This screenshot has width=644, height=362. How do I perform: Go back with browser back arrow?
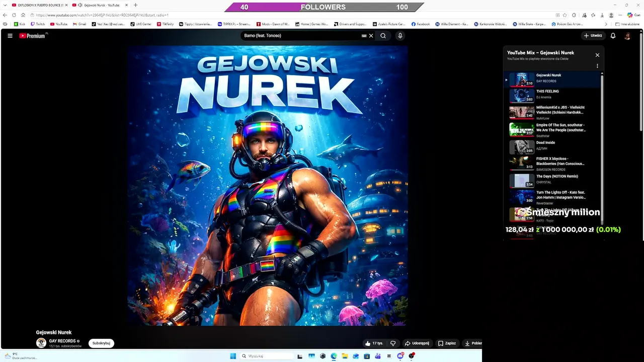click(5, 15)
